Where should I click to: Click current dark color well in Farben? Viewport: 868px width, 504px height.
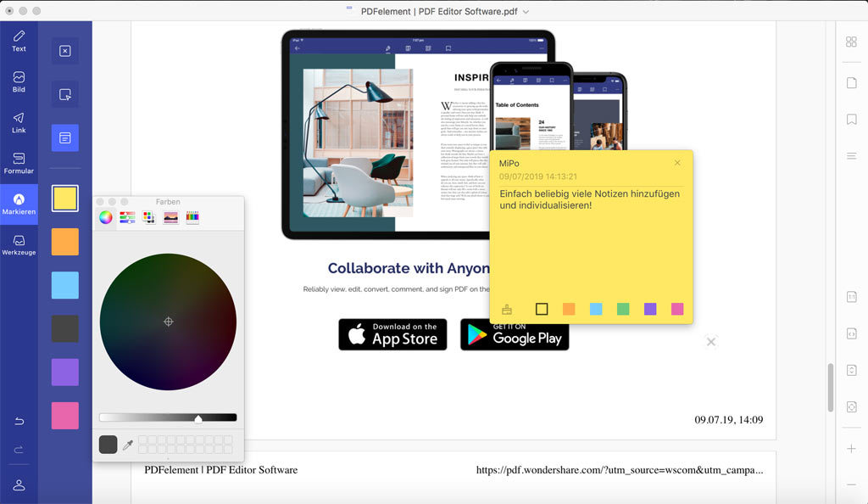coord(108,445)
